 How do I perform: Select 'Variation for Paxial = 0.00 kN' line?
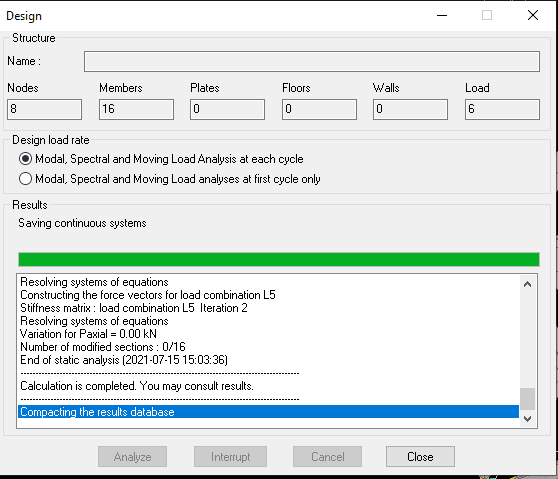(268, 334)
